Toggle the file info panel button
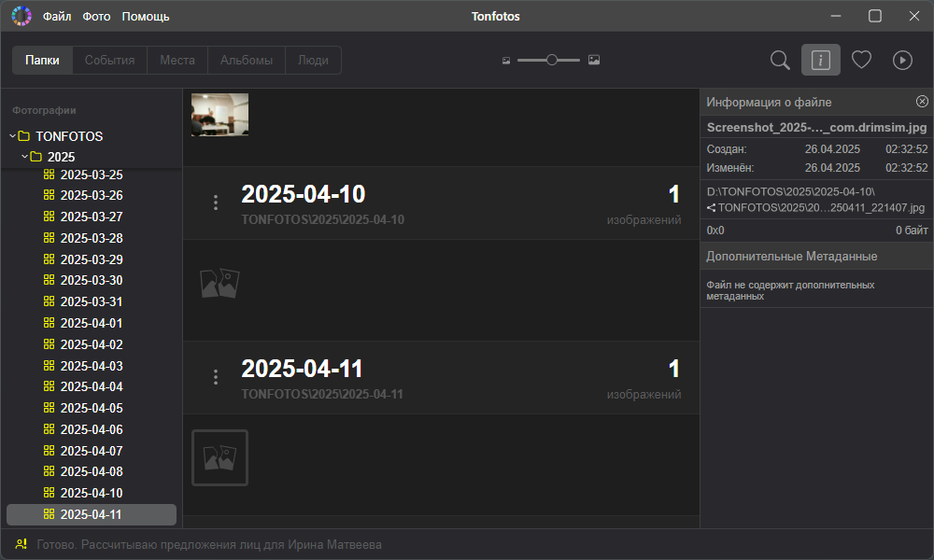The image size is (934, 560). click(820, 60)
